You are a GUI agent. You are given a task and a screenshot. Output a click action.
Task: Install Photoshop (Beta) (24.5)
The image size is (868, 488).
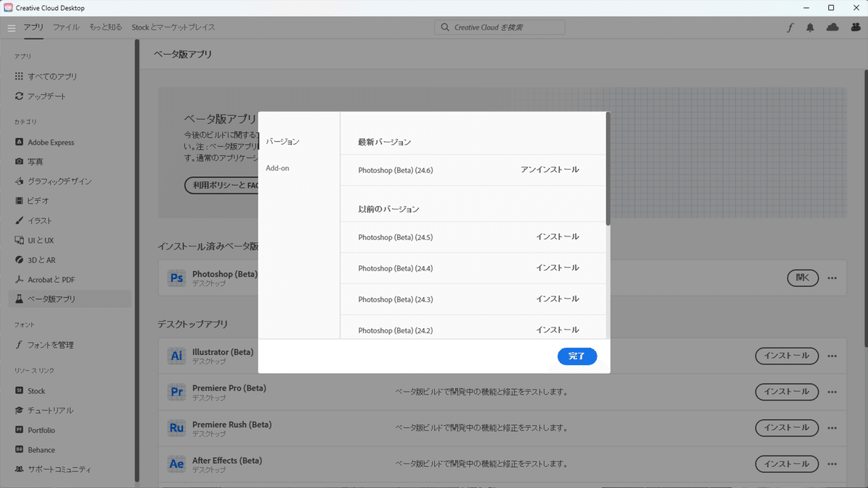[x=558, y=237]
